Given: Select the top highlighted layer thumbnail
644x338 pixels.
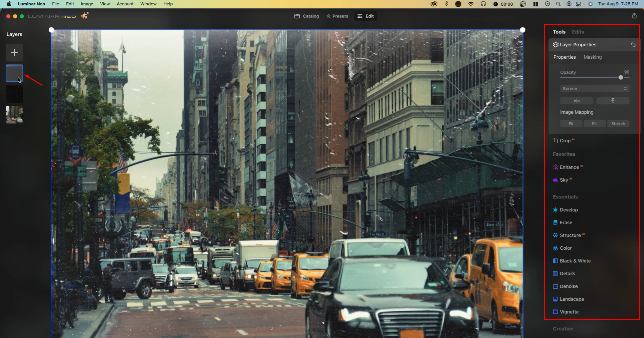Looking at the screenshot, I should tap(14, 73).
